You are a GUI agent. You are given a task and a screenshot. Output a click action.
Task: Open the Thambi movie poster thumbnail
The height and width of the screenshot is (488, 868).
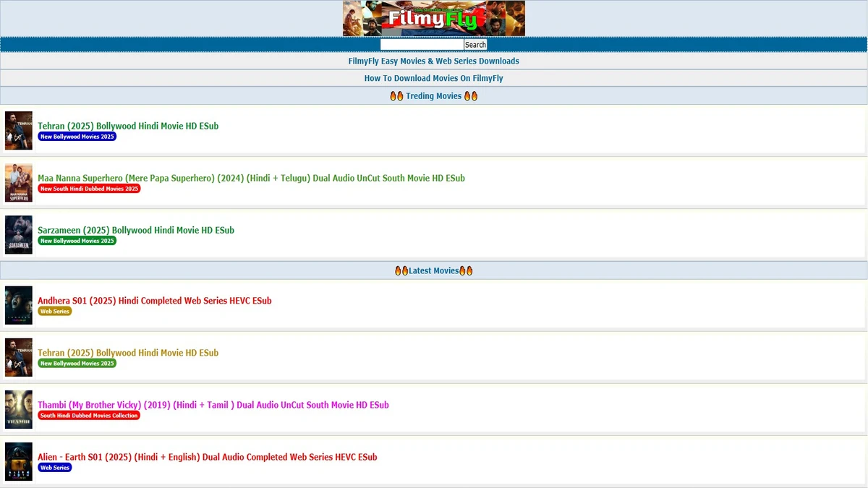point(19,409)
